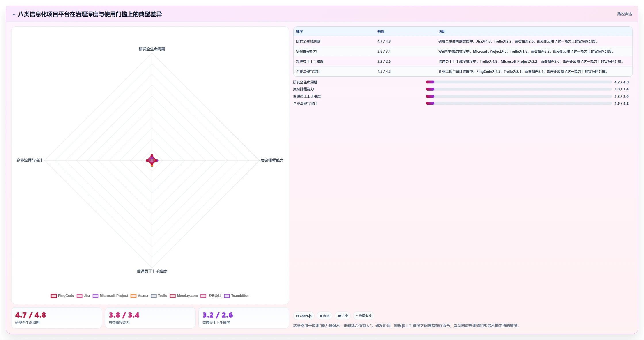Click the 数据卡片 tag

tap(363, 316)
